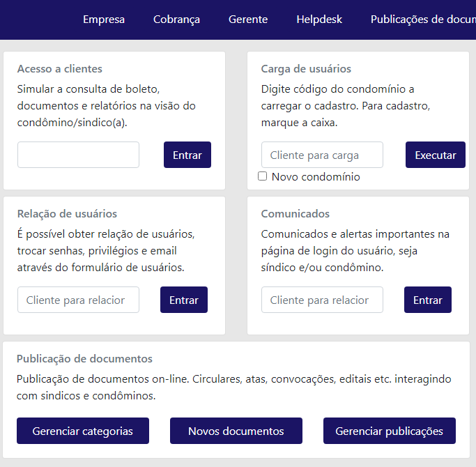The height and width of the screenshot is (467, 476).
Task: Go to the Helpdesk menu item
Action: click(x=318, y=20)
